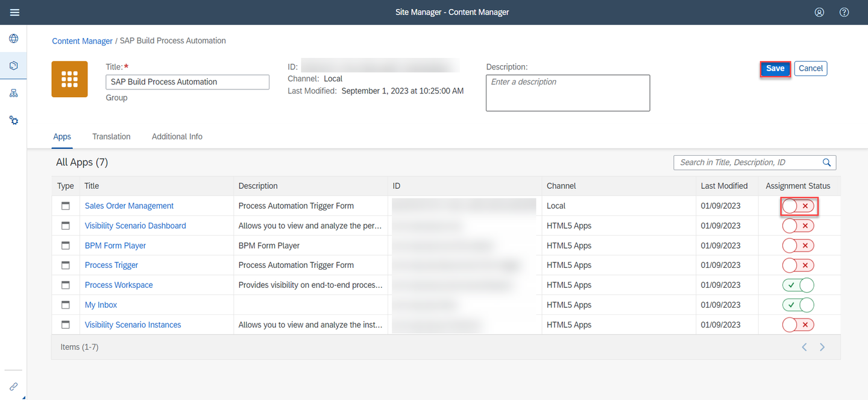Screen dimensions: 868x400
Task: Toggle assignment for Visibility Scenario Dashboard
Action: [x=798, y=226]
